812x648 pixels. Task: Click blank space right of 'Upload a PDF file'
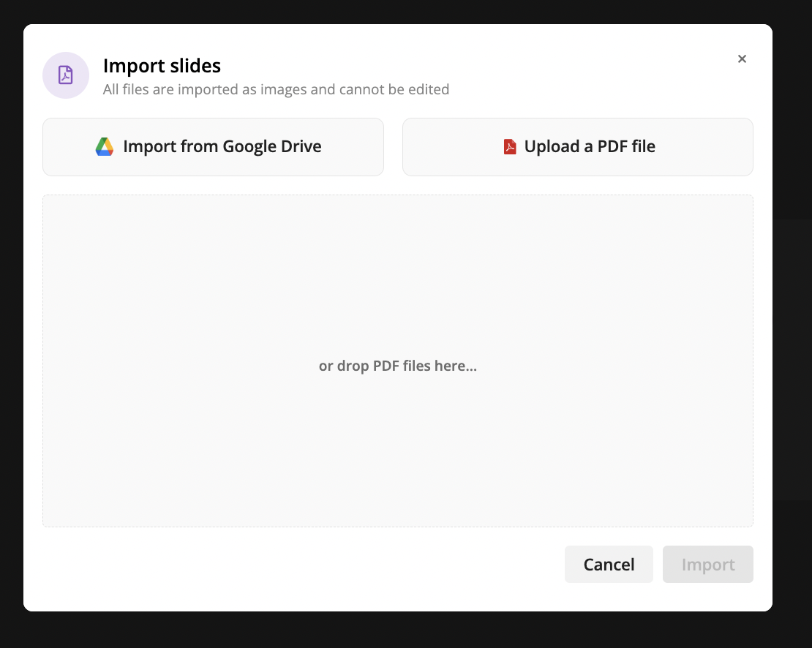[704, 147]
